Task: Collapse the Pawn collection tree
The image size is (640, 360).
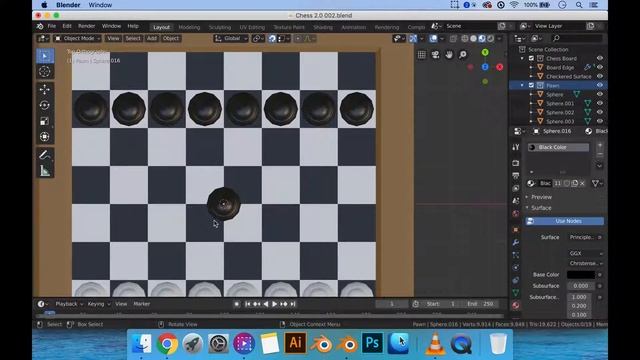Action: click(522, 85)
